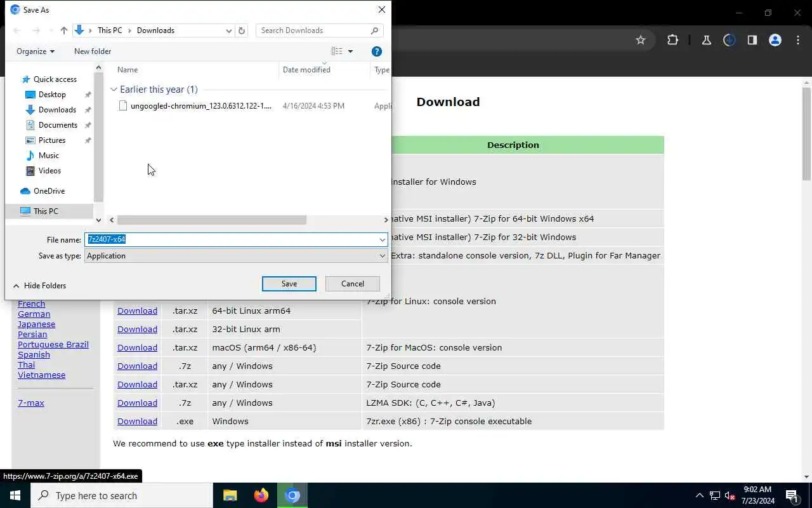
Task: Collapse Earlier this year group
Action: point(114,90)
